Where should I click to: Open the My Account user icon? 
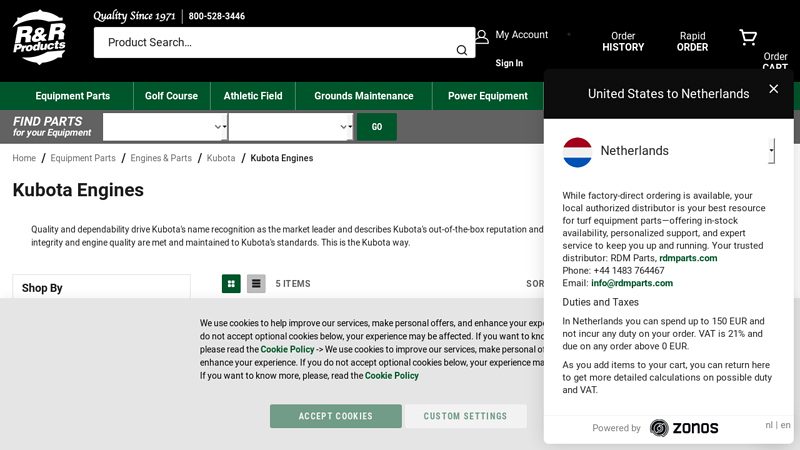coord(482,36)
